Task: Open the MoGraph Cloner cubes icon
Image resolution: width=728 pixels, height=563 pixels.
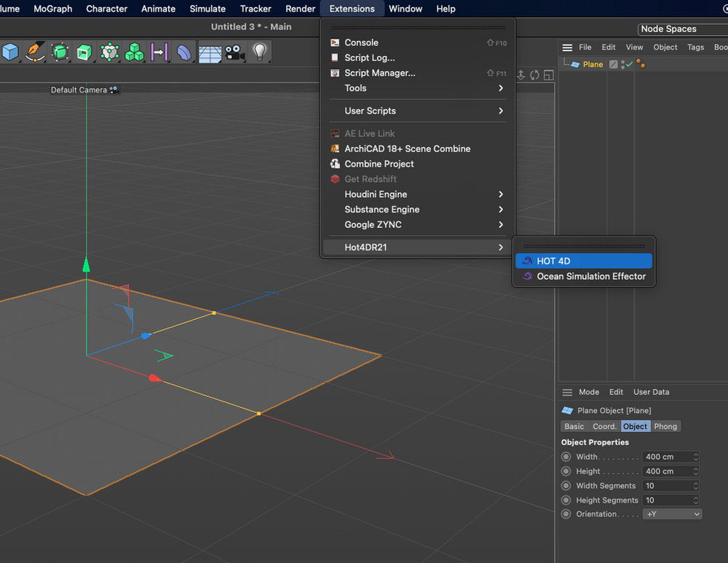Action: pos(135,52)
